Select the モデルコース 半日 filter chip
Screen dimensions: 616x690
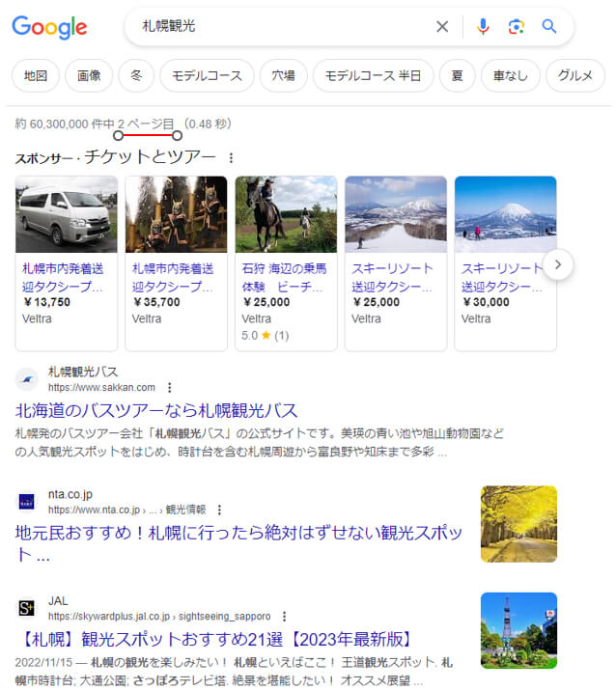[373, 75]
